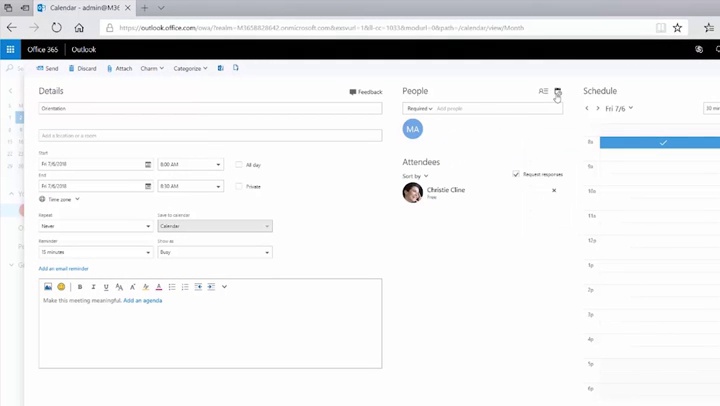
Task: Expand the Repeat dropdown set to Never
Action: (x=94, y=226)
